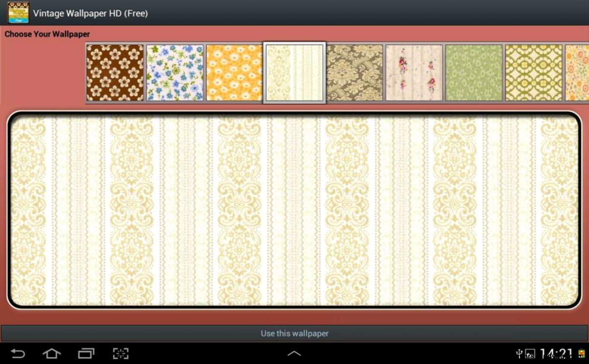This screenshot has height=364, width=589.
Task: Go back with the Android back icon
Action: pyautogui.click(x=18, y=353)
